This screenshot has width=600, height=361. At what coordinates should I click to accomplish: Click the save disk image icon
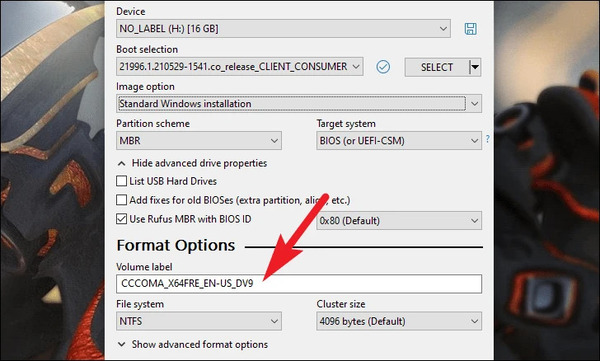[x=470, y=29]
